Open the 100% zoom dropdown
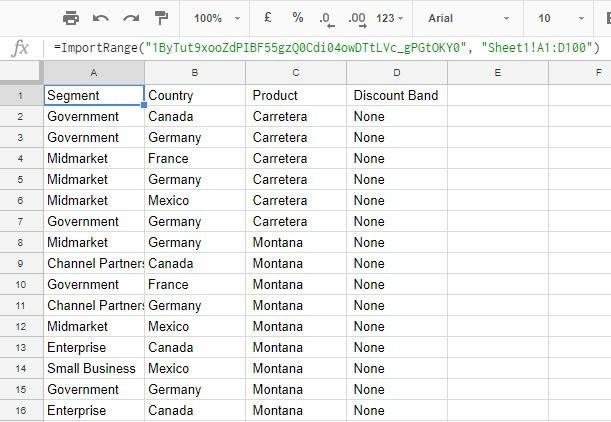This screenshot has height=422, width=611. click(217, 18)
